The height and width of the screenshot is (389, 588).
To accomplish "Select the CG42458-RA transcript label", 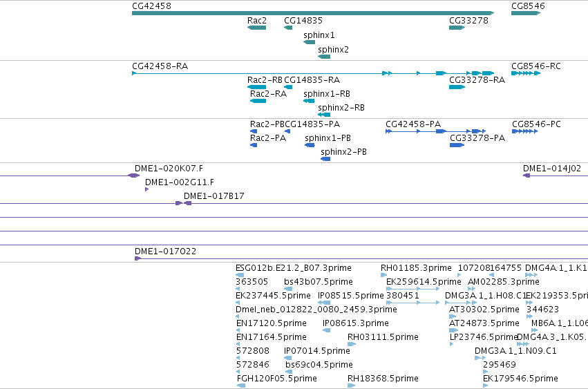I will click(x=160, y=66).
